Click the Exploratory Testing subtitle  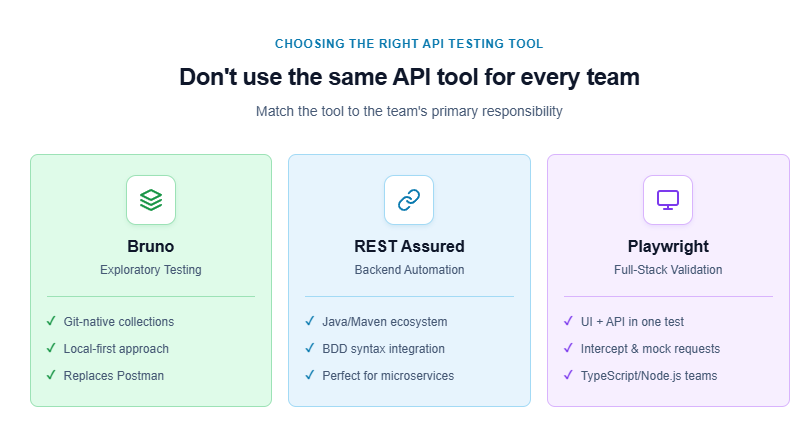(x=151, y=270)
